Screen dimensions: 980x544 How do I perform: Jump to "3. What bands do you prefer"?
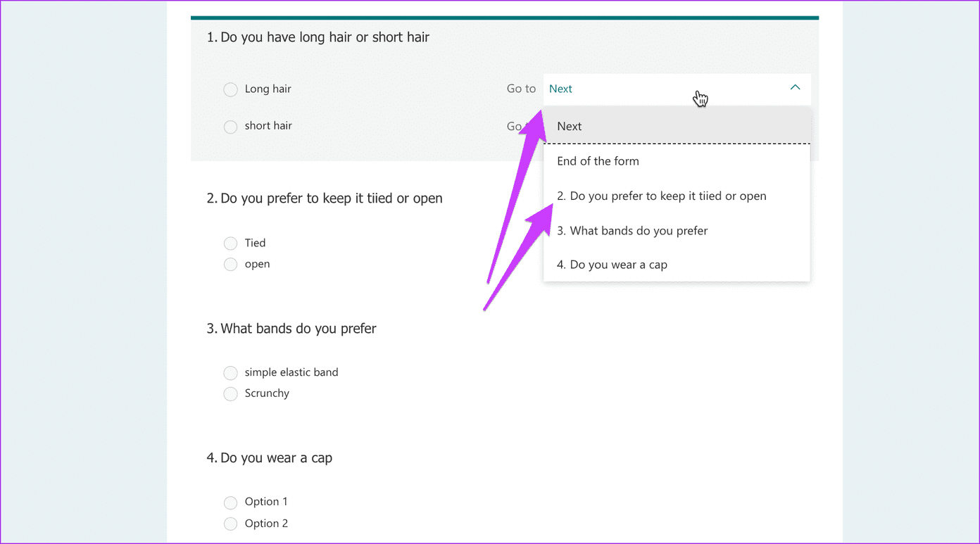[632, 230]
